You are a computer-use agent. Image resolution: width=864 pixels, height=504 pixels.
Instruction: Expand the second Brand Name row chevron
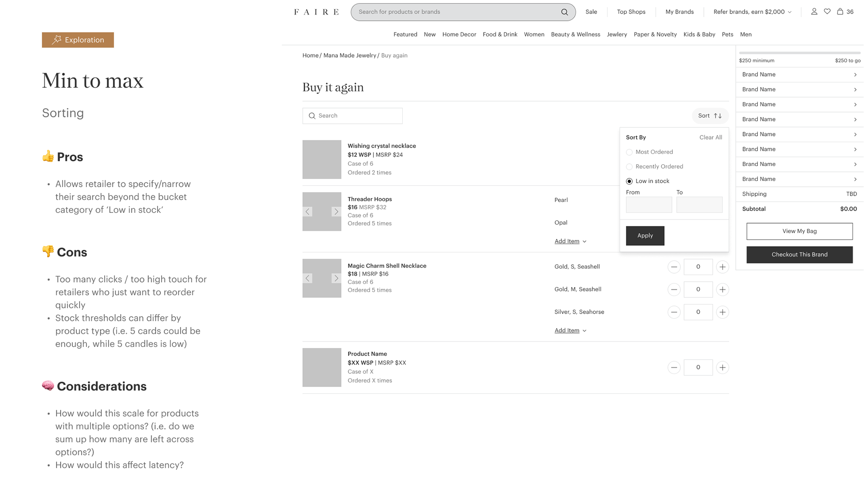[855, 90]
